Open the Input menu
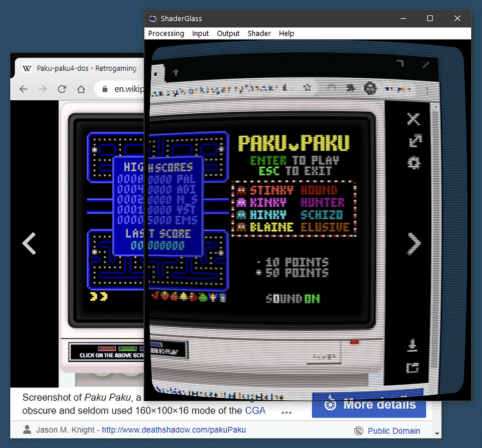The height and width of the screenshot is (448, 482). [200, 33]
